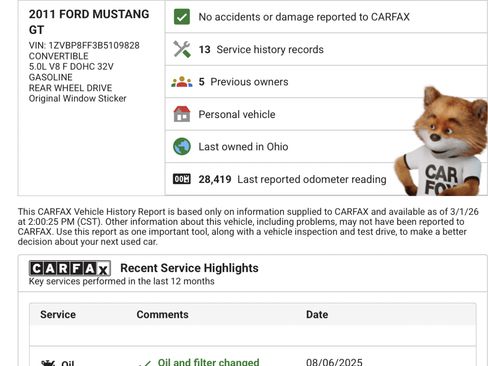
Task: Click the 5.0L V8 F DOHC 32V text
Action: pyautogui.click(x=71, y=67)
